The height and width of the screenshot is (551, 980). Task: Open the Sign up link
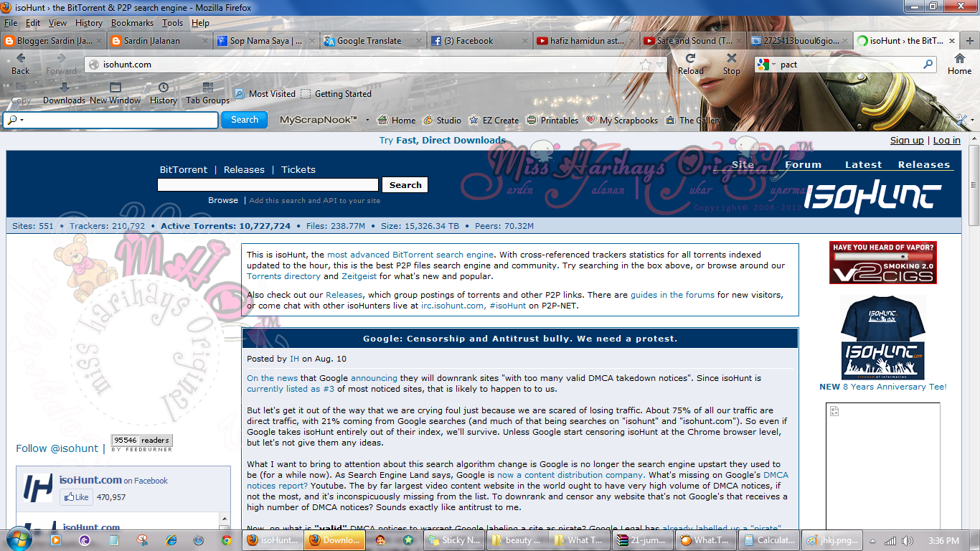pyautogui.click(x=907, y=141)
